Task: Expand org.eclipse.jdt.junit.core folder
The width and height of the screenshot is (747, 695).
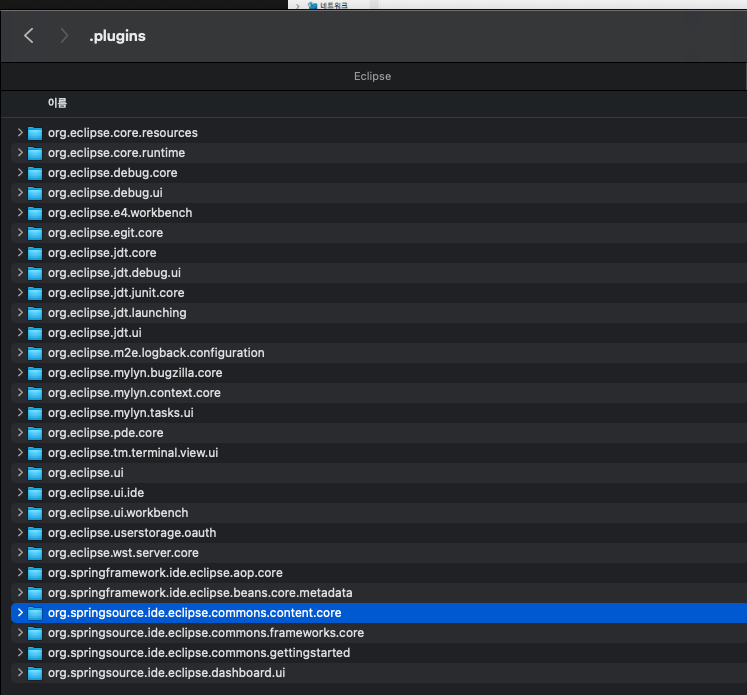Action: (20, 292)
